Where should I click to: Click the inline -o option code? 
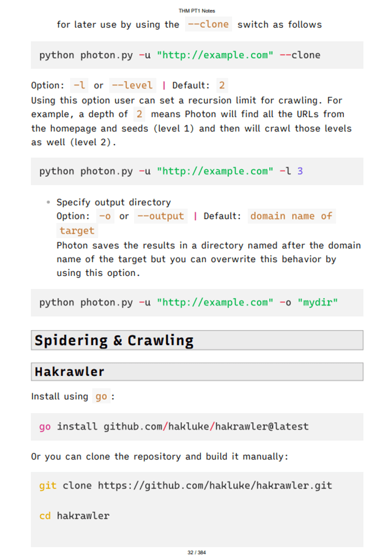(x=105, y=216)
